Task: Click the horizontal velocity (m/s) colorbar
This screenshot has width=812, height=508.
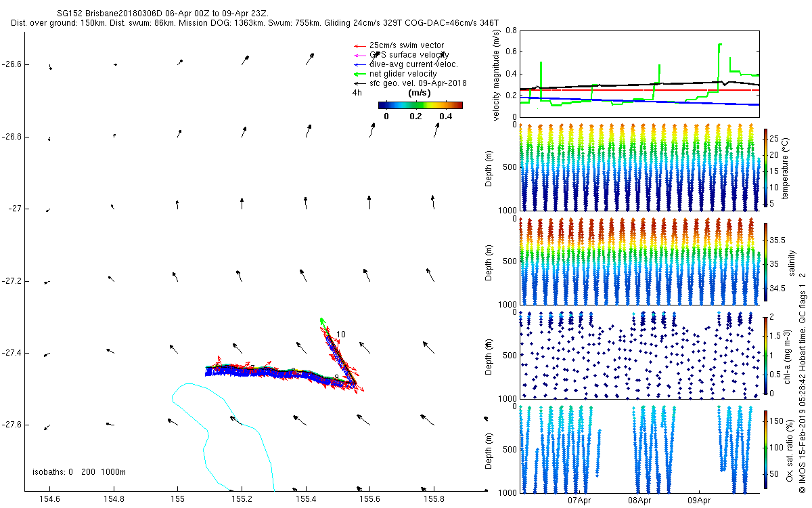Action: pos(420,105)
